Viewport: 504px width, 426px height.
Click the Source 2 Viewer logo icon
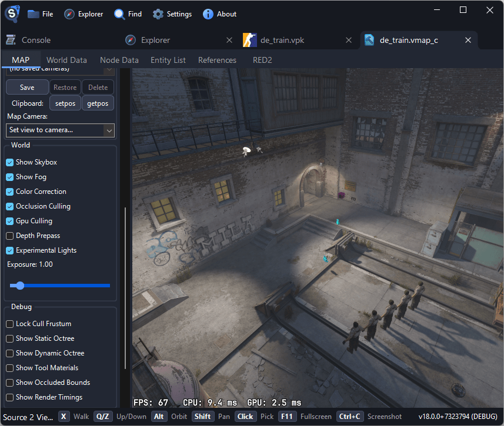pos(13,13)
